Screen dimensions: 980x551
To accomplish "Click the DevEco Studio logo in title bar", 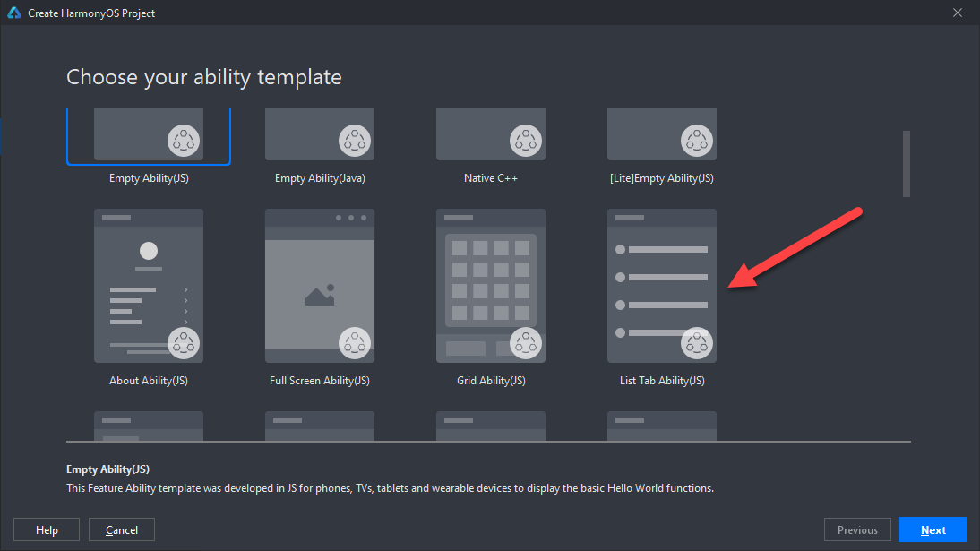I will click(14, 13).
